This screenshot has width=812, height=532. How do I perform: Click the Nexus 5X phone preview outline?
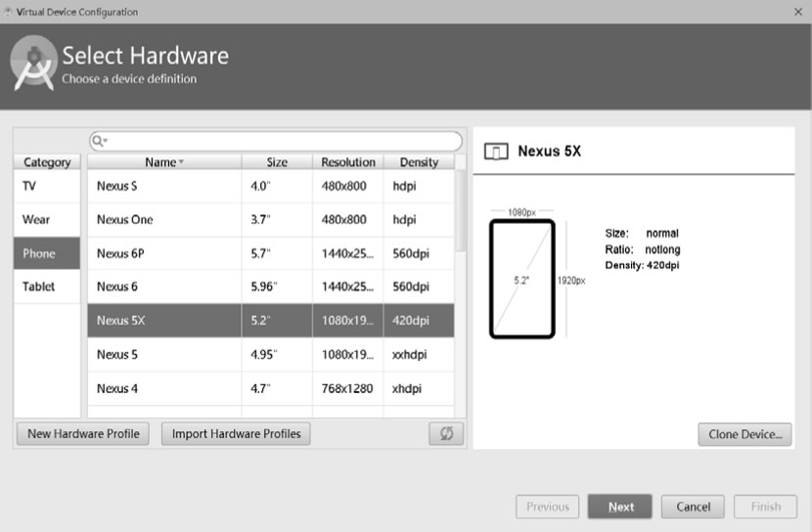coord(522,279)
